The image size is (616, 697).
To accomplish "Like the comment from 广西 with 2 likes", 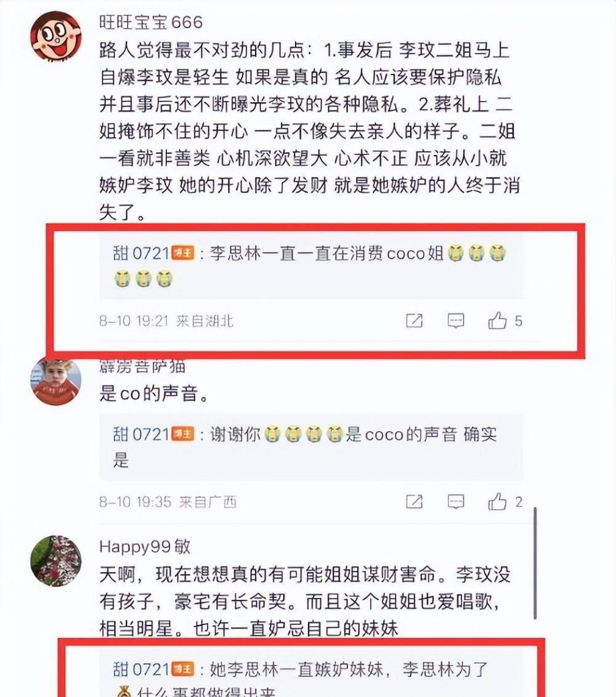I will tap(497, 501).
